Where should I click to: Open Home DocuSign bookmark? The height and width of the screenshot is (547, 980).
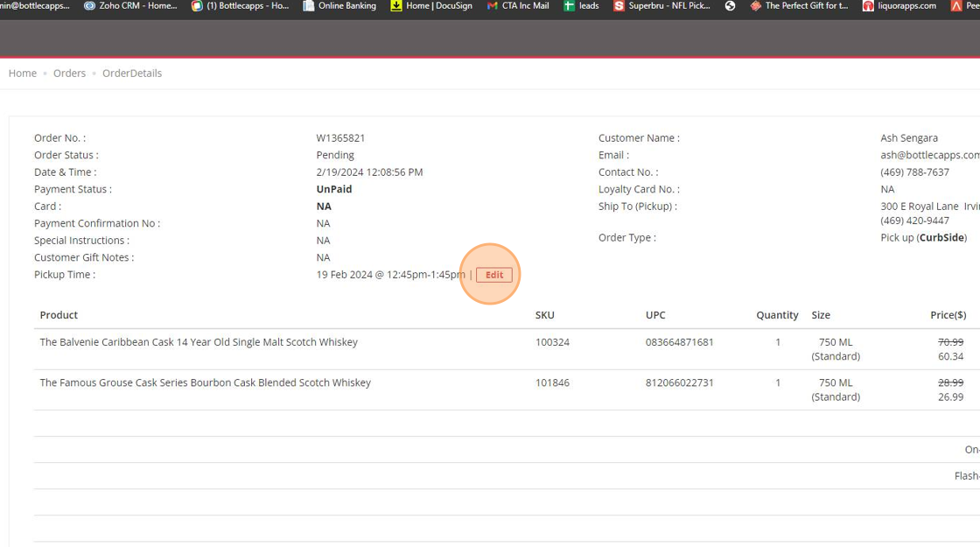[x=431, y=5]
